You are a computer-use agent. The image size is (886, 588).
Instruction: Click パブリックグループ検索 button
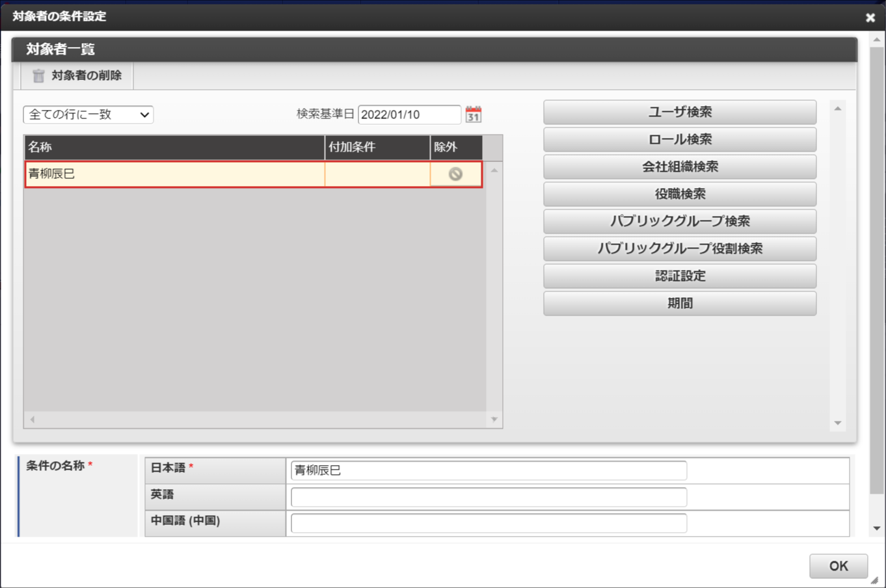[x=680, y=221]
